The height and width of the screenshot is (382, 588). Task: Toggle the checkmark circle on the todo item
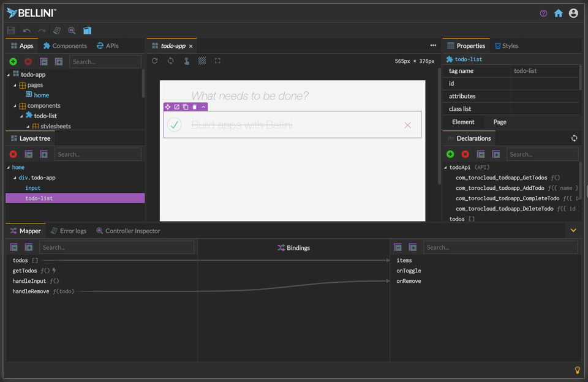pos(175,125)
